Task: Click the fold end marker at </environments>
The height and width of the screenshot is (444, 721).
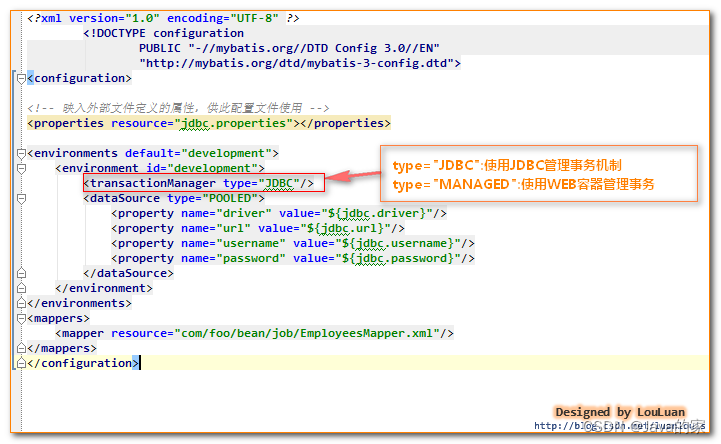Action: (x=21, y=303)
